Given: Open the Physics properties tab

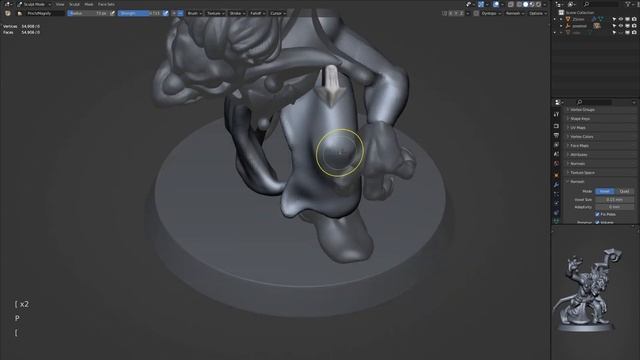Looking at the screenshot, I should (x=556, y=203).
